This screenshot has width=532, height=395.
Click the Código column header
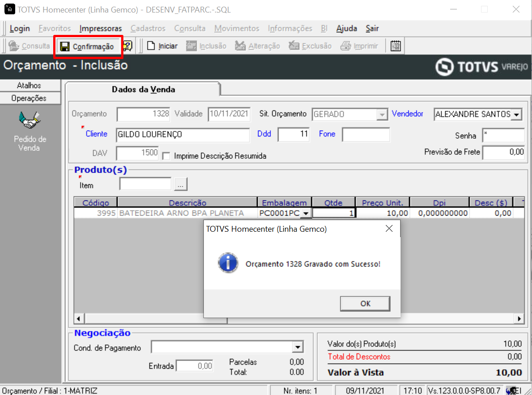[x=96, y=203]
